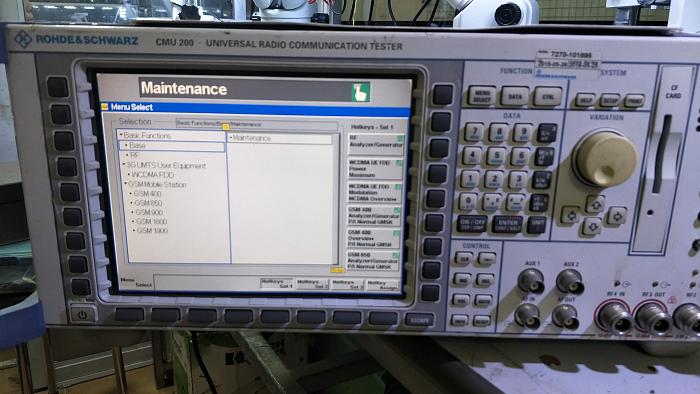
Task: Select GSM 900 in the tree
Action: (149, 212)
